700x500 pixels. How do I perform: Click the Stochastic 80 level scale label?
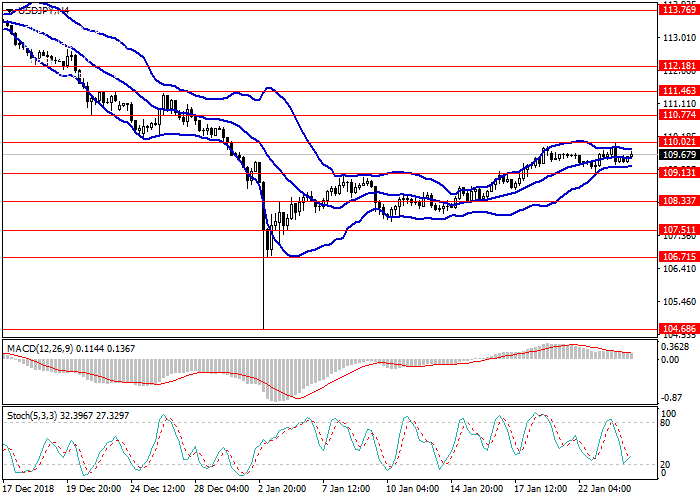point(664,422)
